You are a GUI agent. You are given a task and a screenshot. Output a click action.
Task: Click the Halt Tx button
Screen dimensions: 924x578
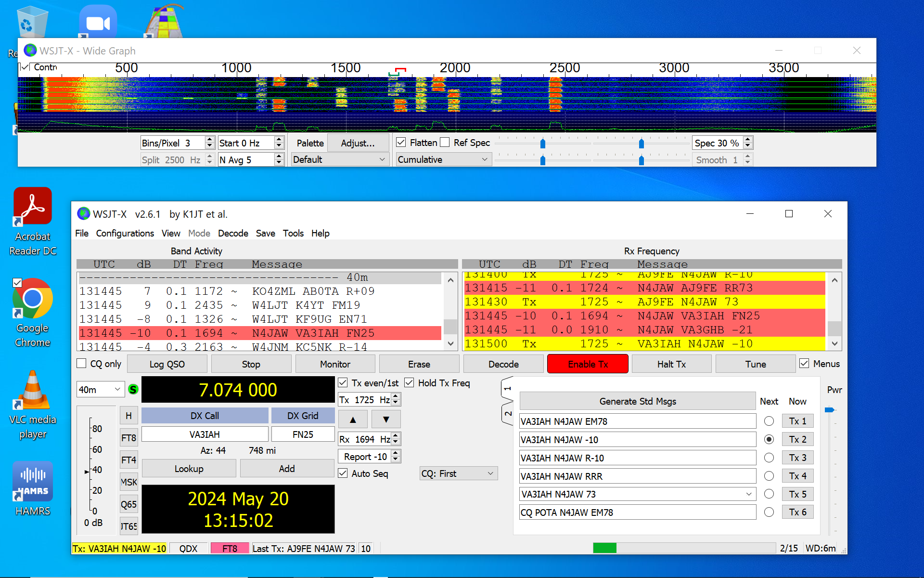coord(671,364)
